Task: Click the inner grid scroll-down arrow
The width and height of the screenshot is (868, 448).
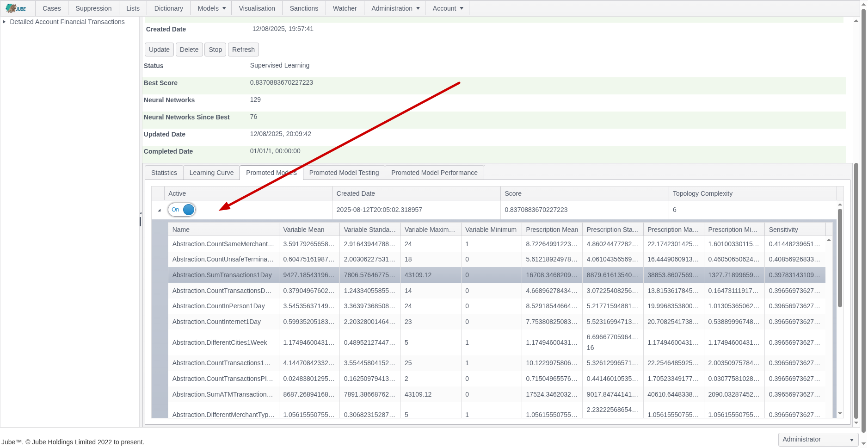Action: tap(840, 414)
